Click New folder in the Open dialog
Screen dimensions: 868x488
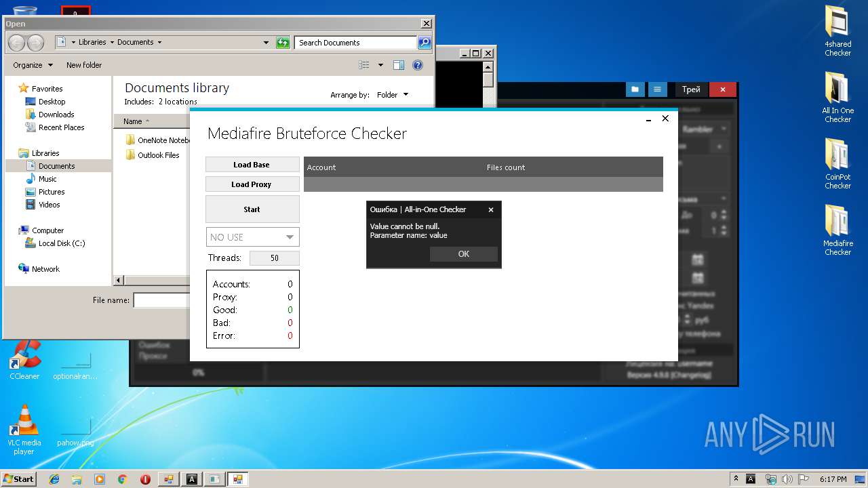tap(84, 65)
